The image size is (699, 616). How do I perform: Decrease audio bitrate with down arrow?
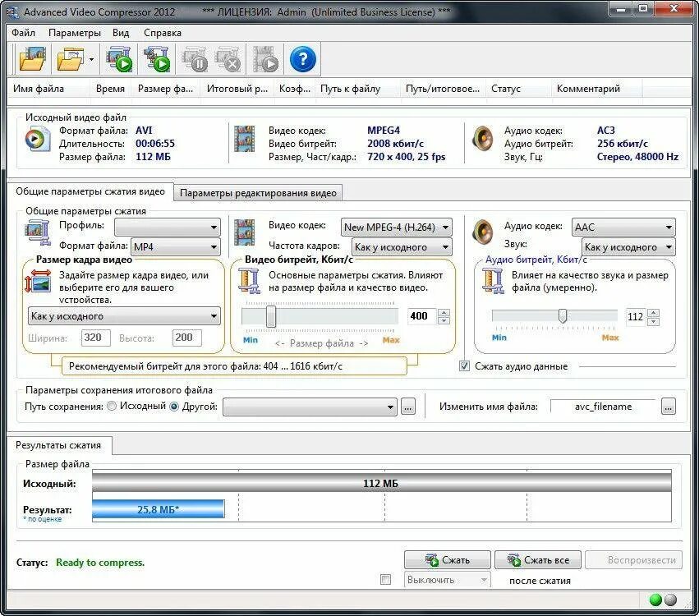tap(653, 321)
